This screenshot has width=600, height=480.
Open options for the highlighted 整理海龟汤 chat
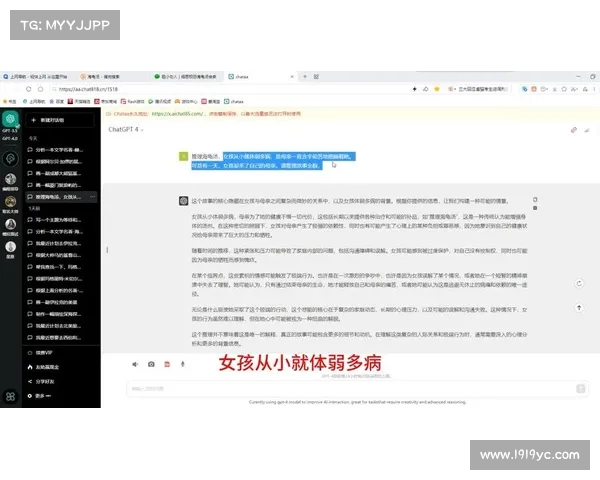95,197
